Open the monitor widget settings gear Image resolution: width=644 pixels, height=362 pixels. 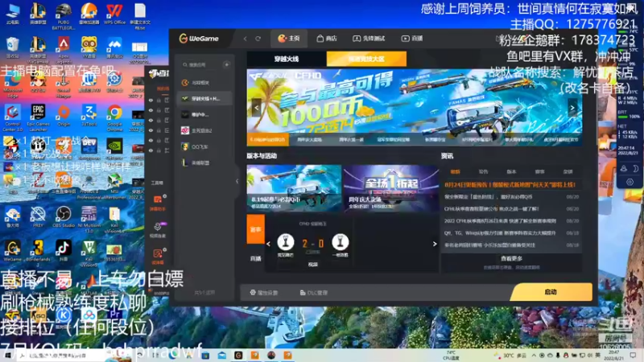click(630, 182)
